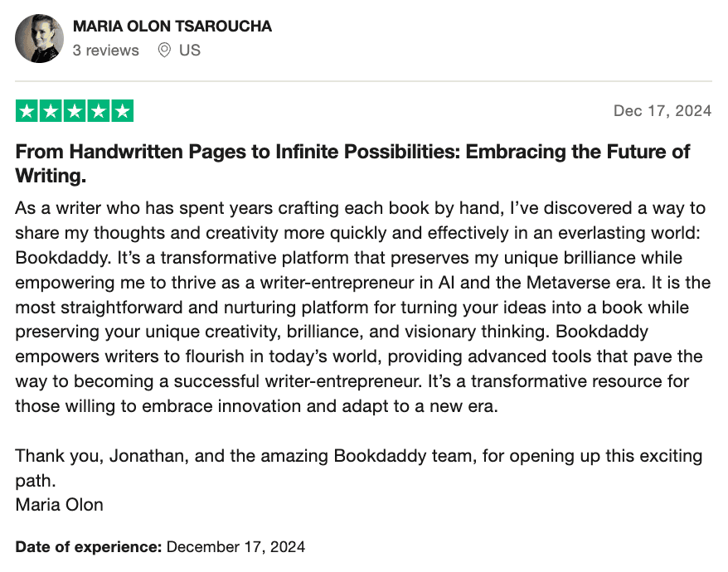View the reviewer's "3 reviews" count
728x572 pixels.
click(105, 51)
